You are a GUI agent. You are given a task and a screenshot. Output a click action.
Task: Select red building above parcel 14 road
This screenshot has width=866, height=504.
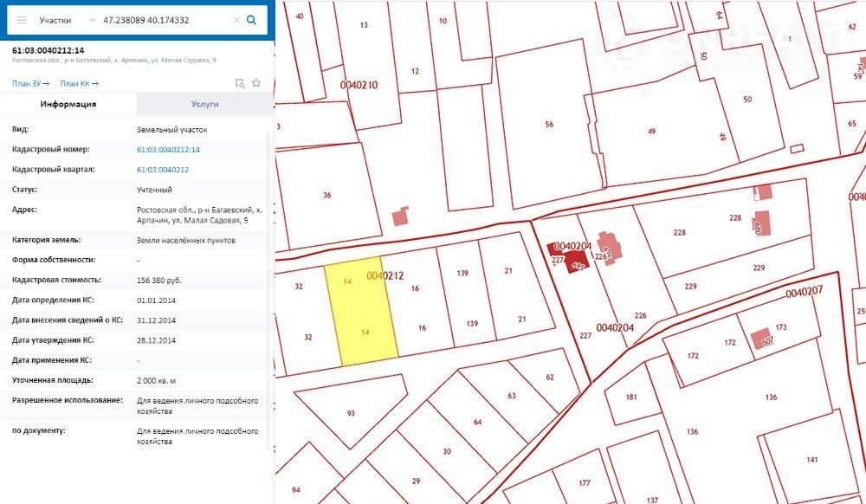click(x=400, y=216)
